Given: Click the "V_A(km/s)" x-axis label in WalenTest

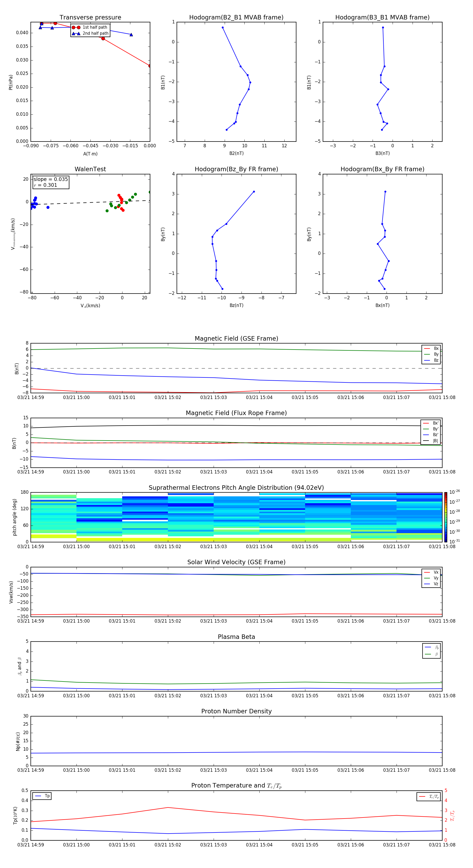Looking at the screenshot, I should point(90,306).
